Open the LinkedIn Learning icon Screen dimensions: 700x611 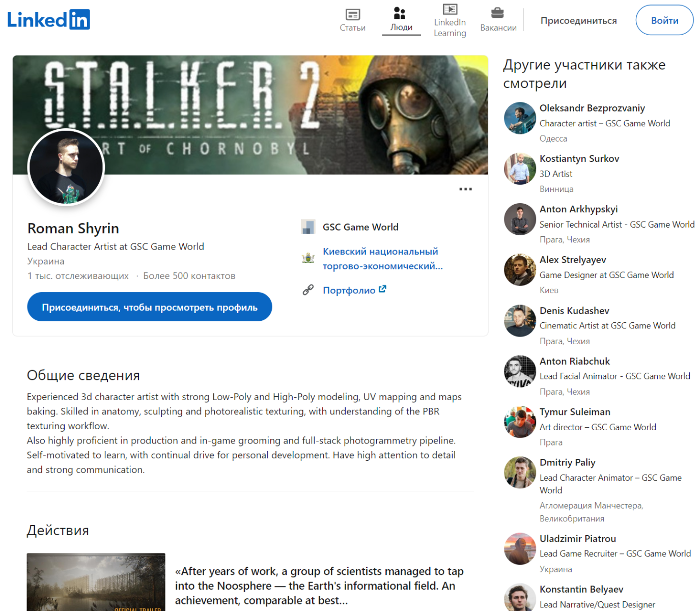[450, 9]
